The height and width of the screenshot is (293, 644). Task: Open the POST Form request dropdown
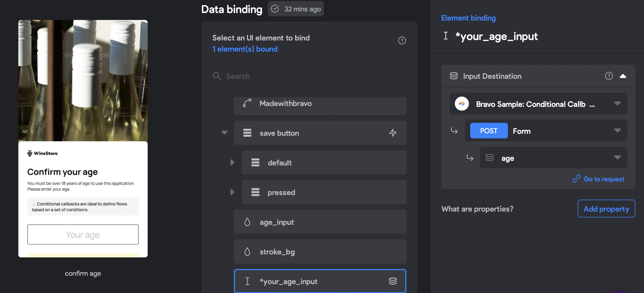pyautogui.click(x=617, y=131)
